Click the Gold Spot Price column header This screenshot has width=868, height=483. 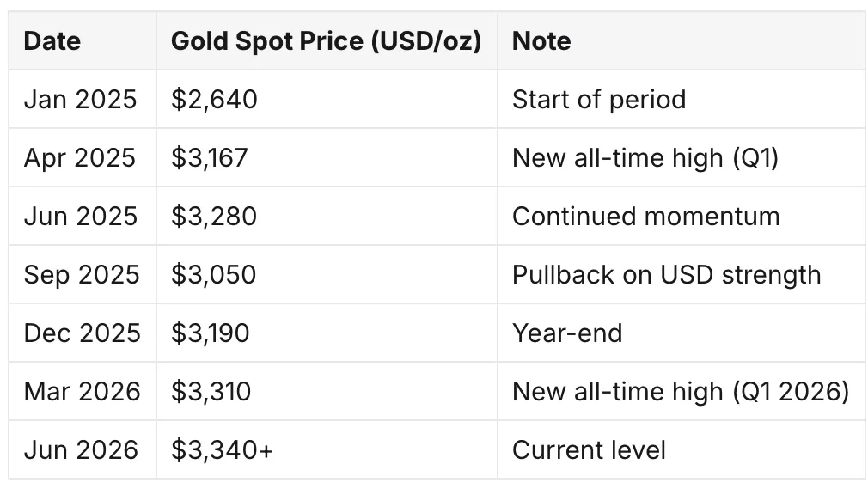point(326,41)
